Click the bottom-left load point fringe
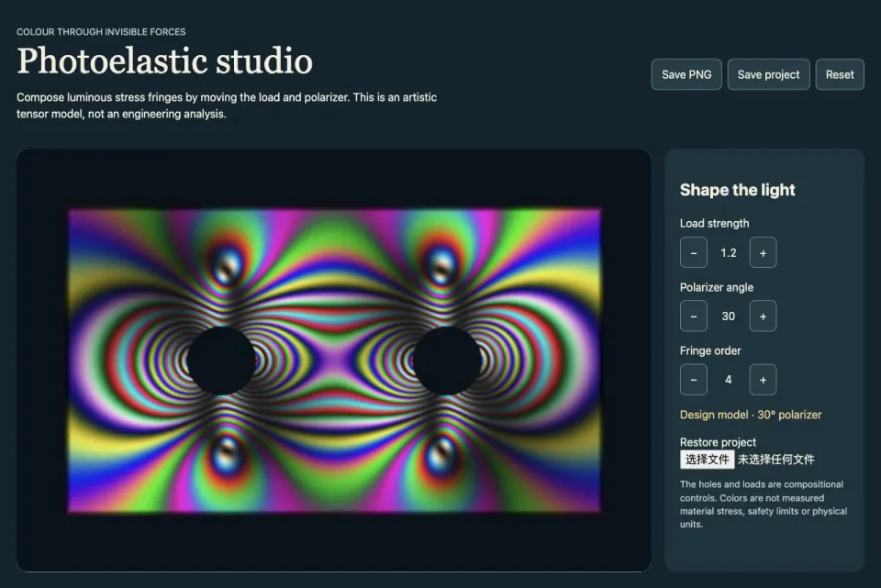881x588 pixels. click(228, 452)
